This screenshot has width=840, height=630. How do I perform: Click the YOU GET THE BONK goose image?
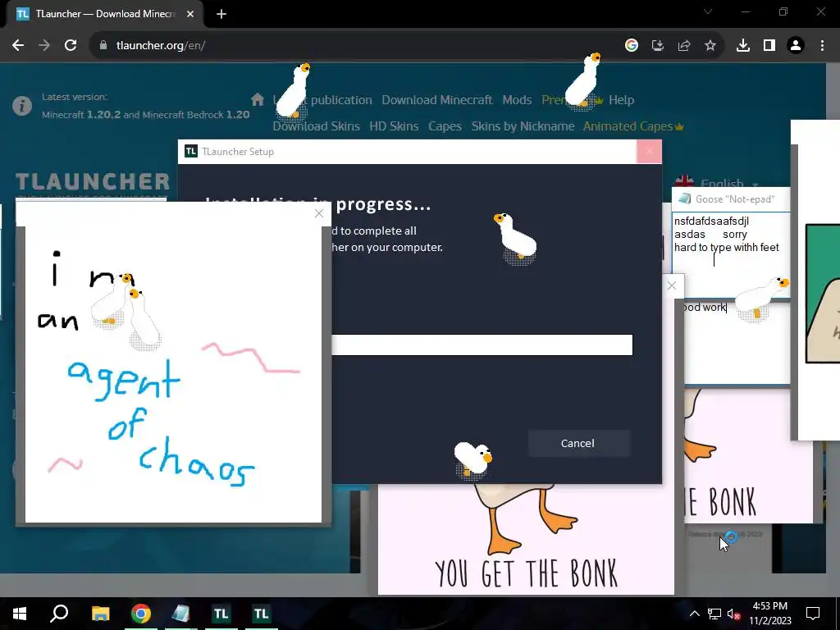[526, 538]
